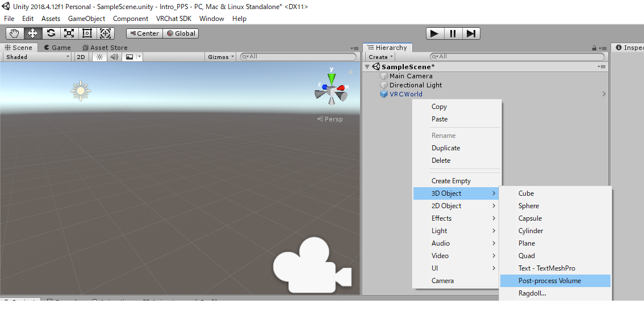Click the green Y axis gizmo cone
Viewport: 644px width, 312px height.
coord(332,78)
